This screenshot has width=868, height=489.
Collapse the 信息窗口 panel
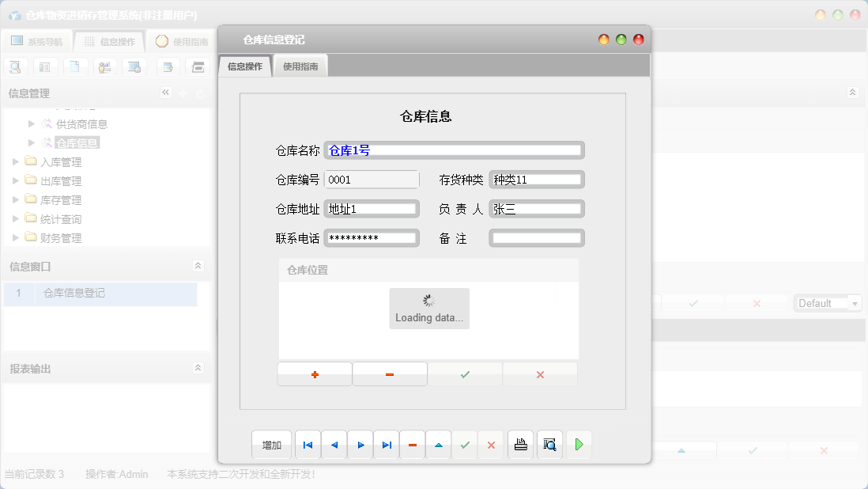200,265
